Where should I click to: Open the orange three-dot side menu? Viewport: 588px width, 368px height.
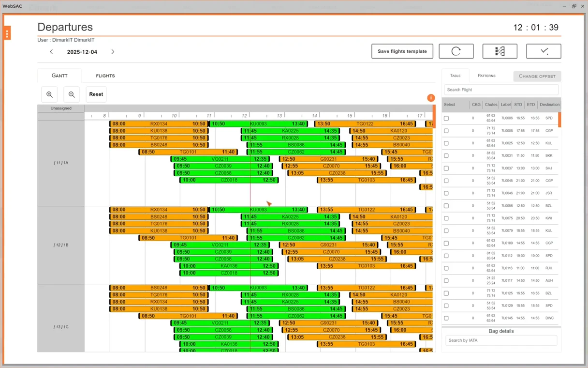pos(7,33)
